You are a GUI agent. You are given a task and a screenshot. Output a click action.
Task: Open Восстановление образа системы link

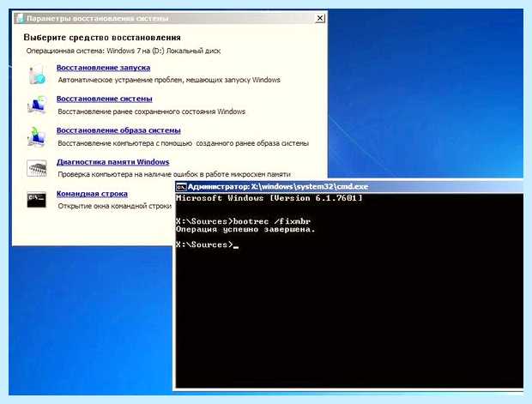[x=118, y=130]
